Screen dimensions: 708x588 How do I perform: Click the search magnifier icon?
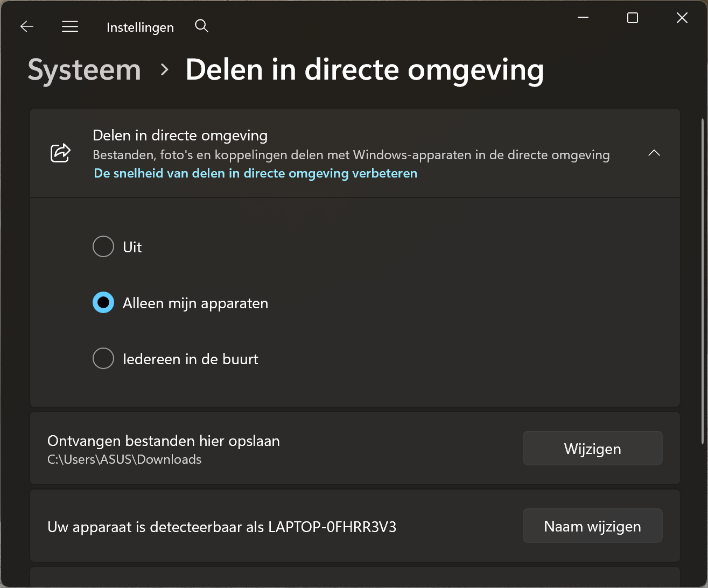(x=201, y=26)
